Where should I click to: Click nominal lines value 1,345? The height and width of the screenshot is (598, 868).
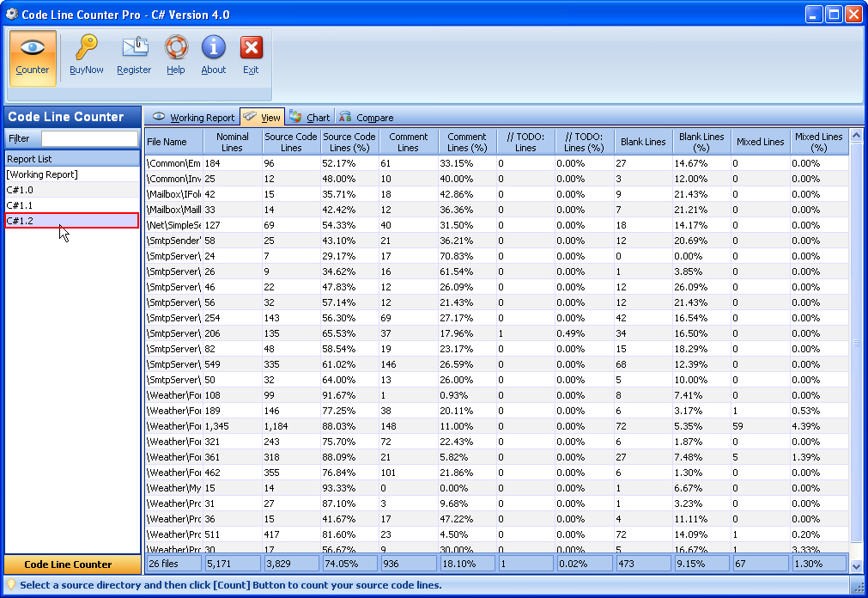217,426
